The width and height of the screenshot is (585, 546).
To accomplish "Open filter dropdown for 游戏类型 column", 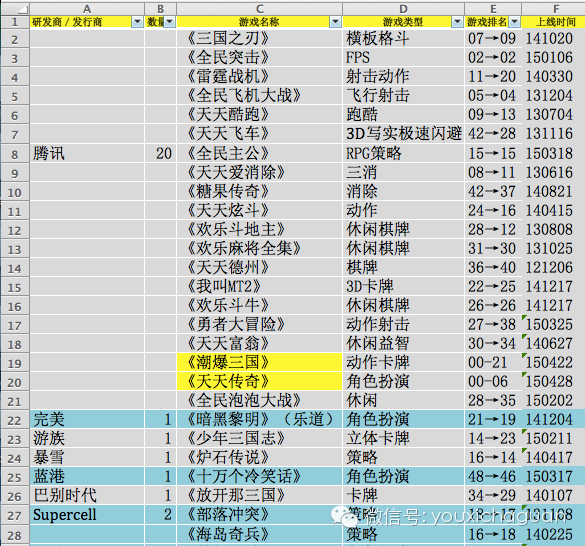I will pyautogui.click(x=457, y=22).
